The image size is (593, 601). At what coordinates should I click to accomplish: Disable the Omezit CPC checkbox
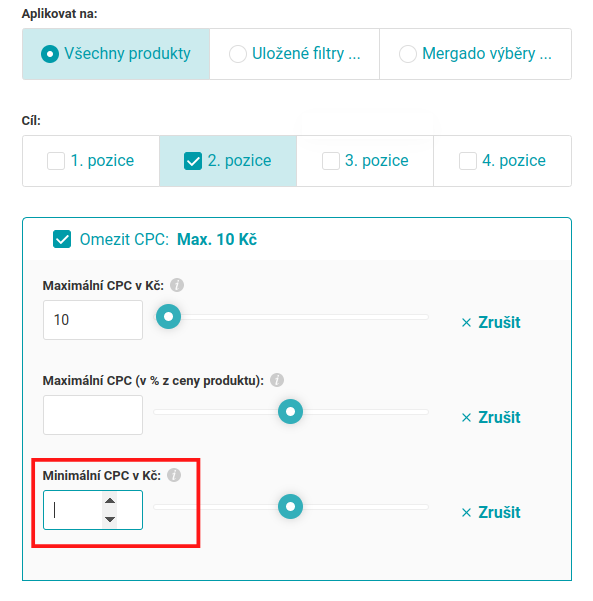tap(62, 239)
